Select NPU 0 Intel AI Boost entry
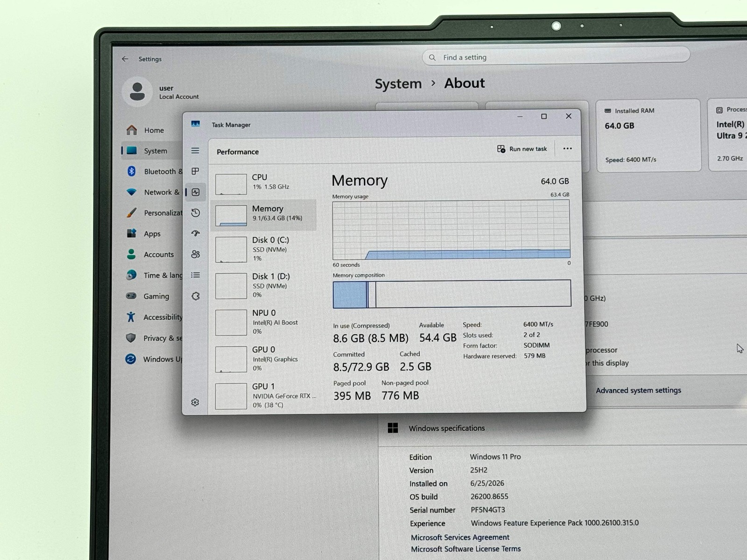Screen dimensions: 747x560 [264, 322]
